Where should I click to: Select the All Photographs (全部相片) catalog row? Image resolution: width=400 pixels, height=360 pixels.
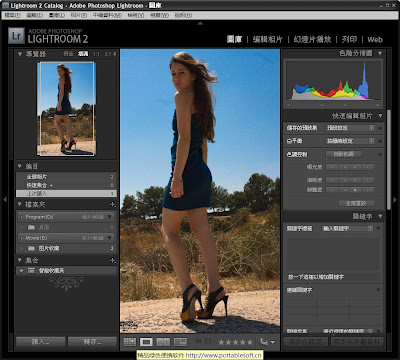pyautogui.click(x=66, y=177)
